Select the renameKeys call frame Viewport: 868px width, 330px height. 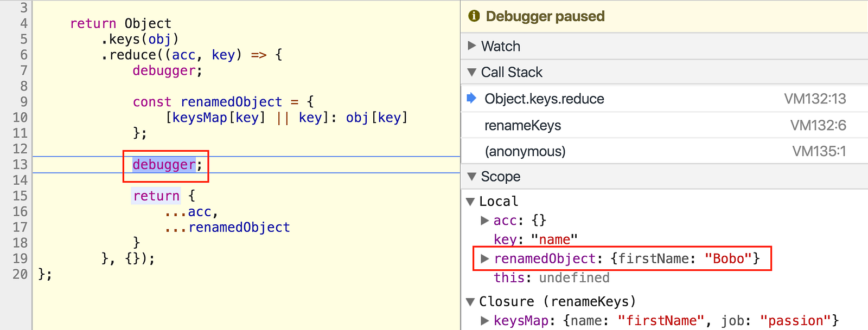(664, 125)
